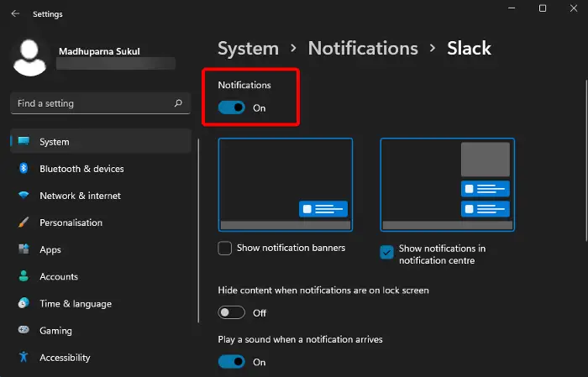Select the notification banner preview thumbnail
Screen dimensions: 588x377
(x=286, y=185)
